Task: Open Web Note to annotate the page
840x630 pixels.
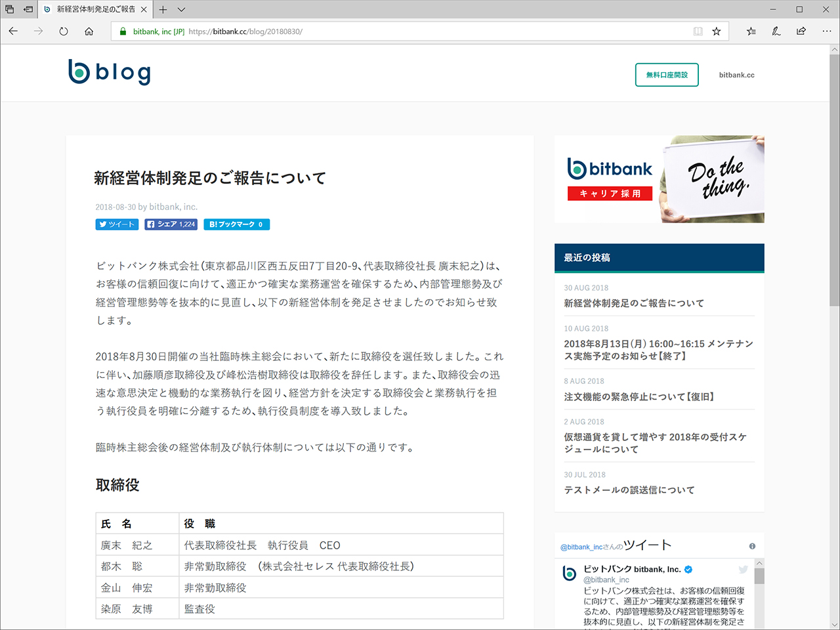Action: [776, 31]
